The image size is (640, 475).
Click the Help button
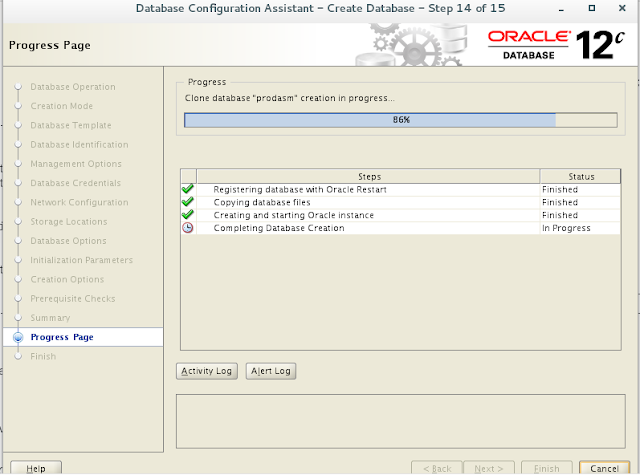pyautogui.click(x=36, y=468)
